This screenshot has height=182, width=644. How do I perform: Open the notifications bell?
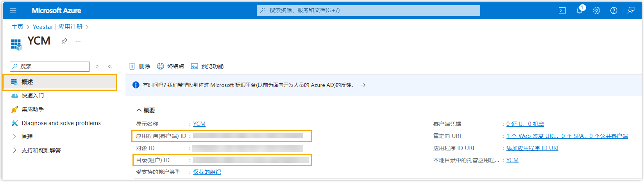[x=579, y=11]
